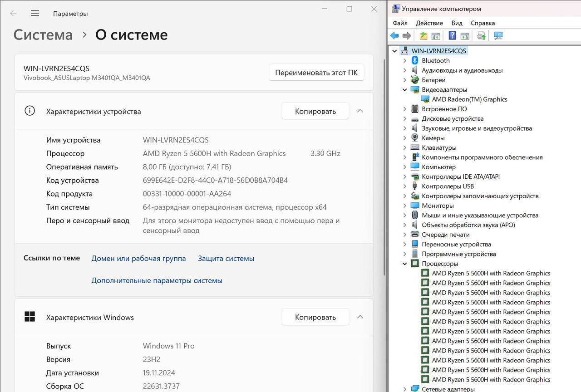The height and width of the screenshot is (392, 581).
Task: Select Объекты обработки звука (APO) row
Action: point(468,225)
